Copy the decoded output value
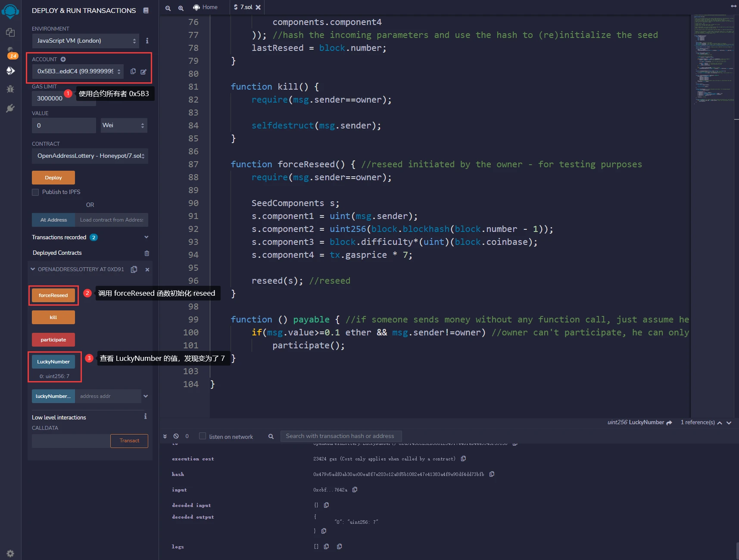 [324, 531]
